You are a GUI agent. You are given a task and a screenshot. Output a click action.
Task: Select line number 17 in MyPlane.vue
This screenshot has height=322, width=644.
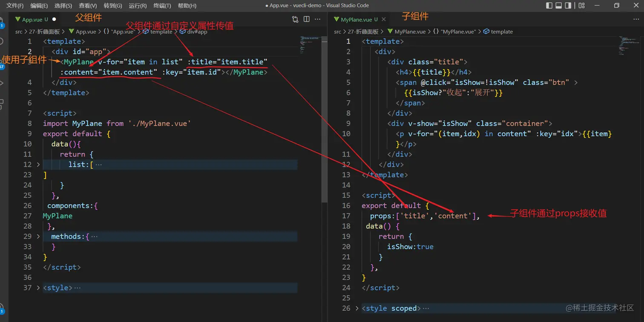[346, 216]
